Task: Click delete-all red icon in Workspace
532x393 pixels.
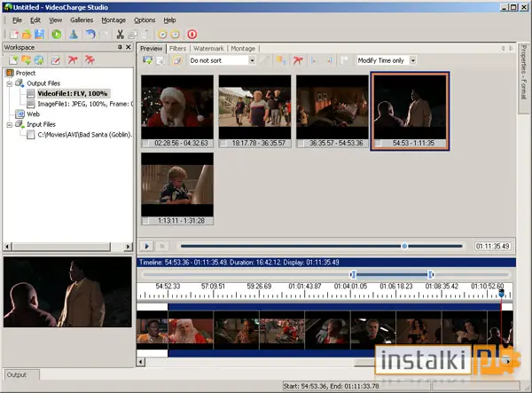Action: (90, 60)
